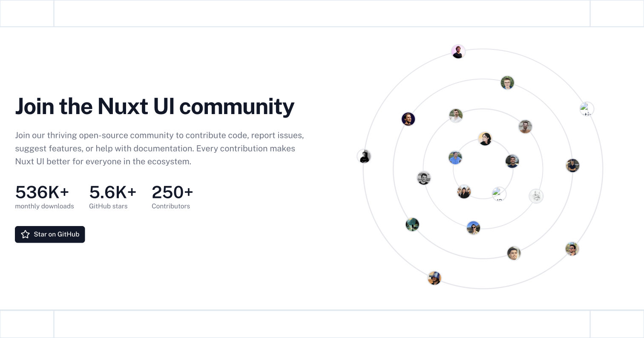
Task: Select the avatar of man in blue polo
Action: pos(455,158)
